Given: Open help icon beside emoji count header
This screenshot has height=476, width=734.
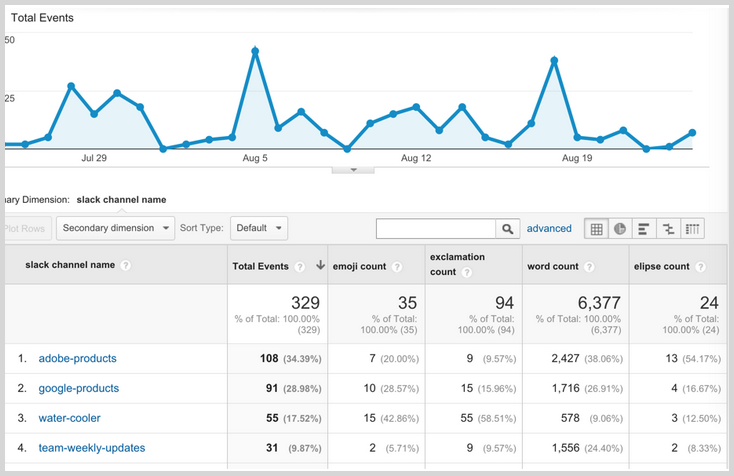Looking at the screenshot, I should pos(397,267).
